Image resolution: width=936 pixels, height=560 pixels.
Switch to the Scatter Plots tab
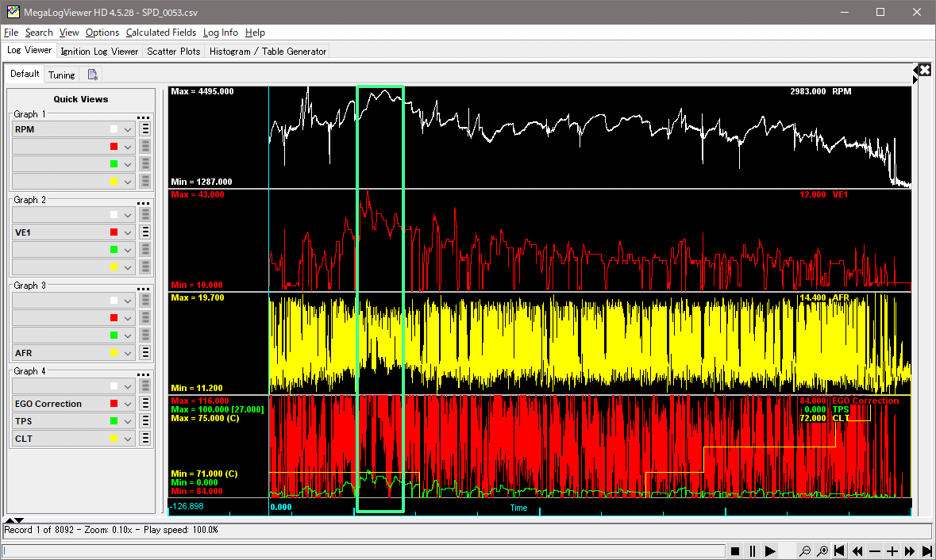(173, 51)
